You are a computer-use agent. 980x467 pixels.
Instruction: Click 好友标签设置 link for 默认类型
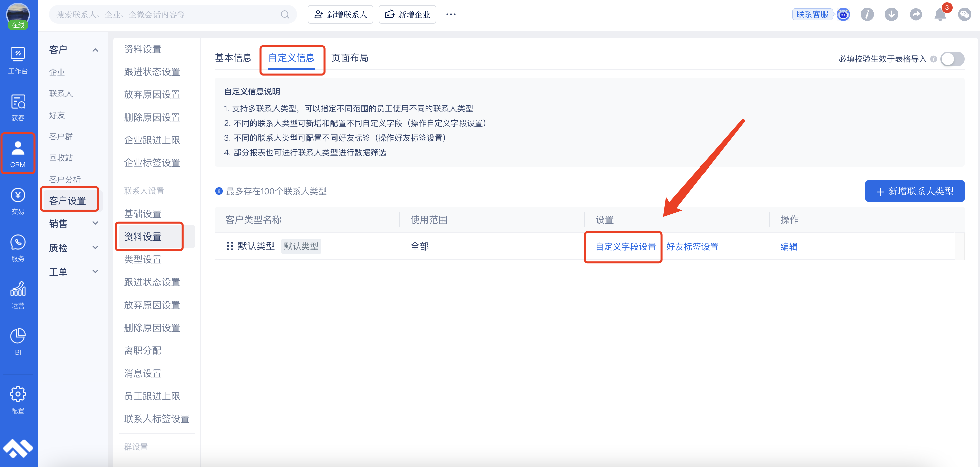pyautogui.click(x=692, y=246)
